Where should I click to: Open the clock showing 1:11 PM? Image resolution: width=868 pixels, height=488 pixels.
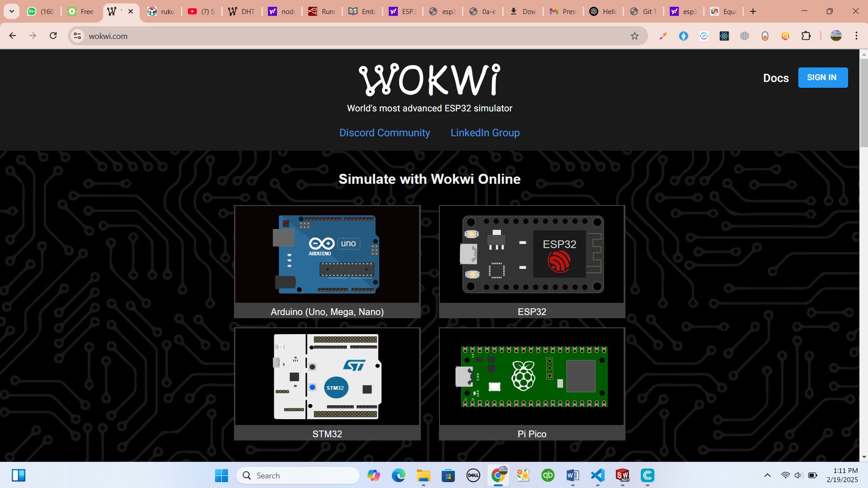pyautogui.click(x=842, y=475)
